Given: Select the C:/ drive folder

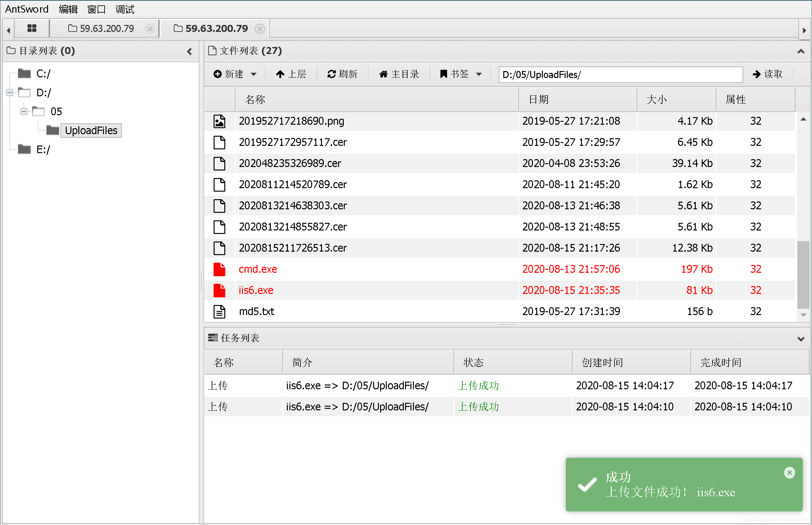Looking at the screenshot, I should [34, 74].
